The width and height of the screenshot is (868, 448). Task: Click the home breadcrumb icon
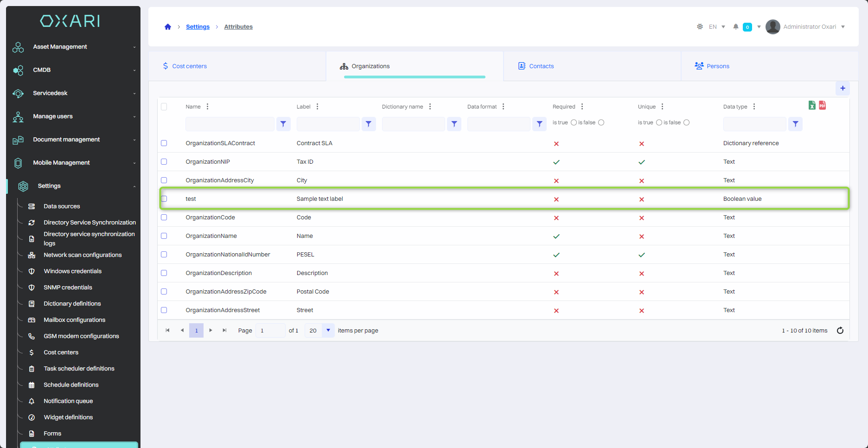point(168,27)
